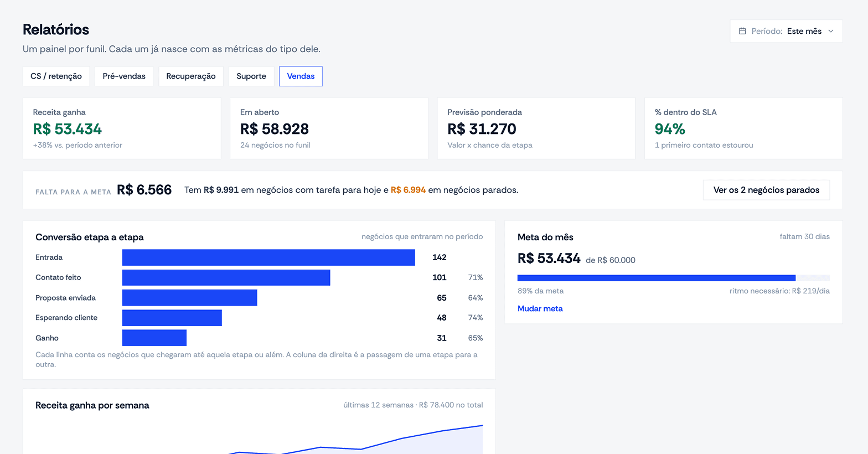
Task: Click the "24 negócios no funil" text
Action: click(275, 145)
